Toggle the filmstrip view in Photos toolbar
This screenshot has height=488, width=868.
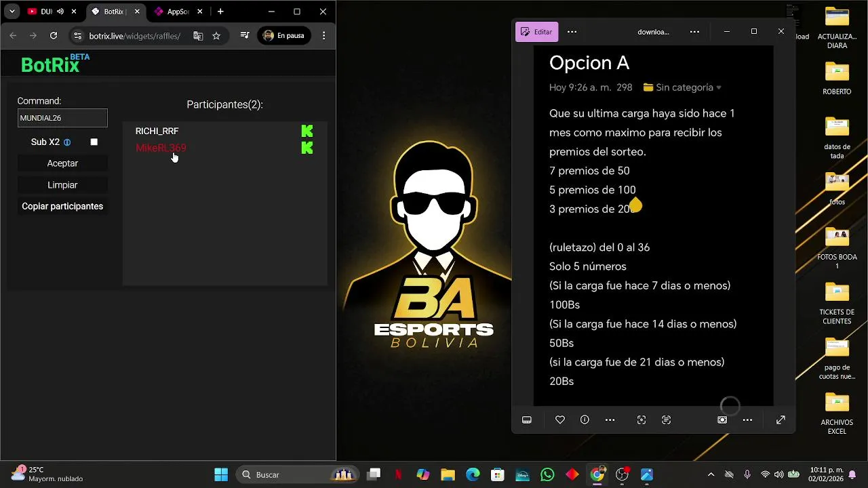click(x=527, y=420)
